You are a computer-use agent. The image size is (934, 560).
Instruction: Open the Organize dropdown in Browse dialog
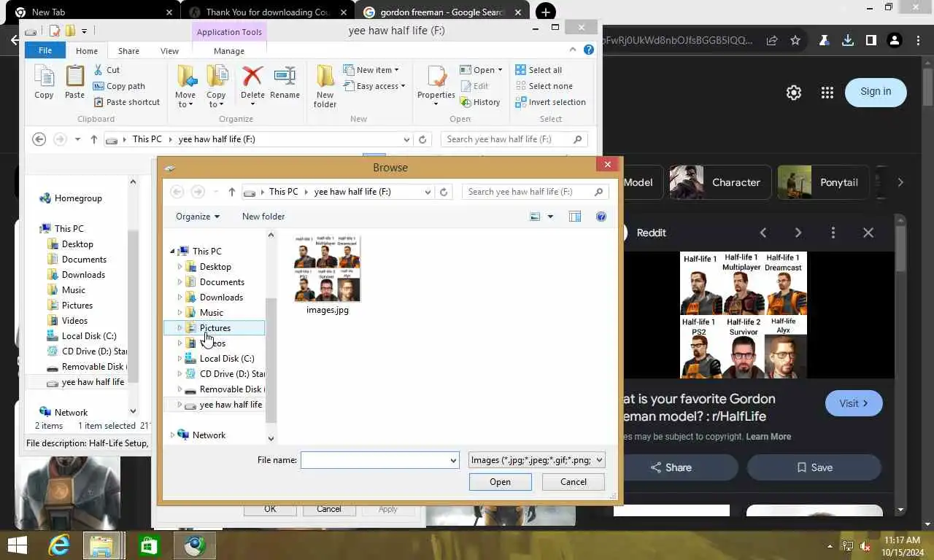[198, 217]
